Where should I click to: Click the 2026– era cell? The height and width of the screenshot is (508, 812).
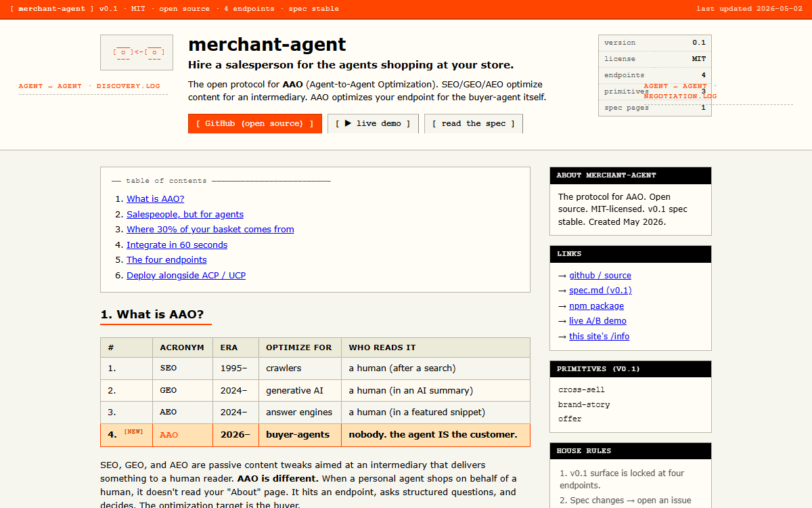pyautogui.click(x=235, y=435)
